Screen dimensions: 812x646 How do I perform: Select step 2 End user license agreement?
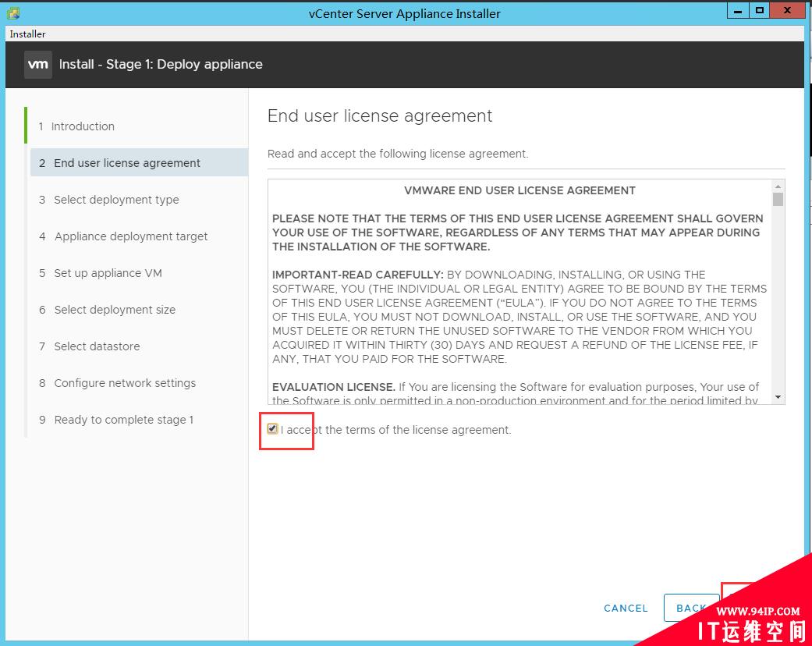pyautogui.click(x=140, y=162)
